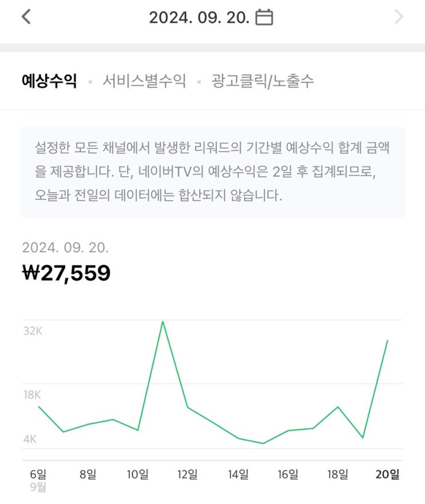This screenshot has width=425, height=504.
Task: Tap the line endpoint above 20일
Action: pyautogui.click(x=388, y=340)
